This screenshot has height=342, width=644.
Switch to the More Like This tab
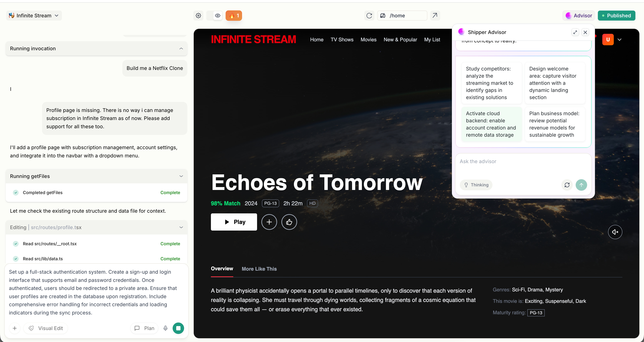(259, 269)
